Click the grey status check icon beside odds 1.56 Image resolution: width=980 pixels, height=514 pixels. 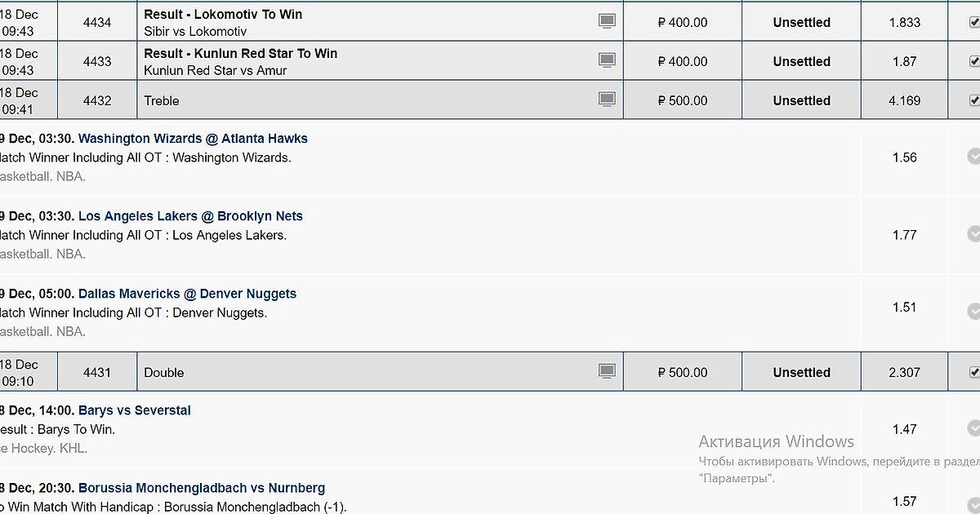click(973, 157)
